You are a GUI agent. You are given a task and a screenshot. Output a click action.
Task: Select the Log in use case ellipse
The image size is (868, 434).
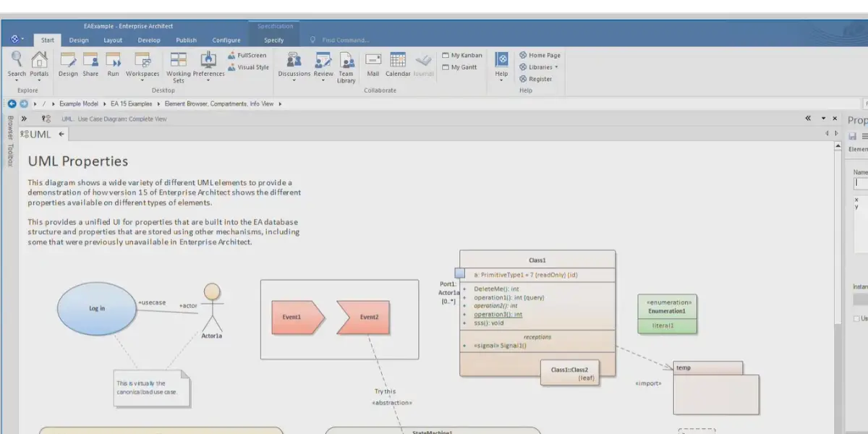pos(97,308)
